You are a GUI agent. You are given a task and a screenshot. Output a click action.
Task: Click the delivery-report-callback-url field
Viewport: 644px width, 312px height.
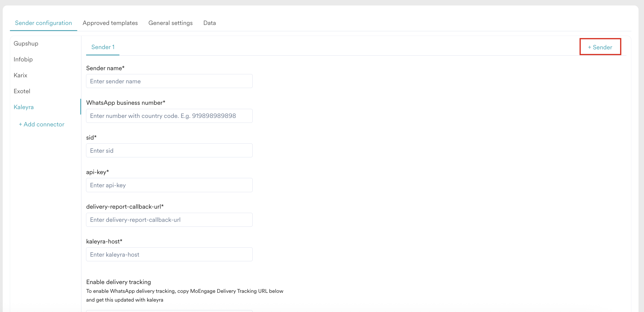point(169,220)
